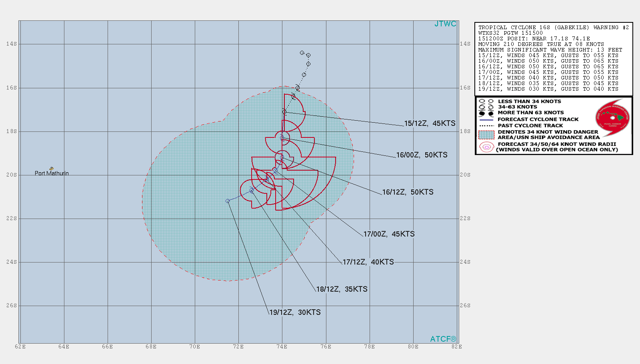Click the 74E longitude label on bottom axis
Screen dimensions: 640x364
282,347
